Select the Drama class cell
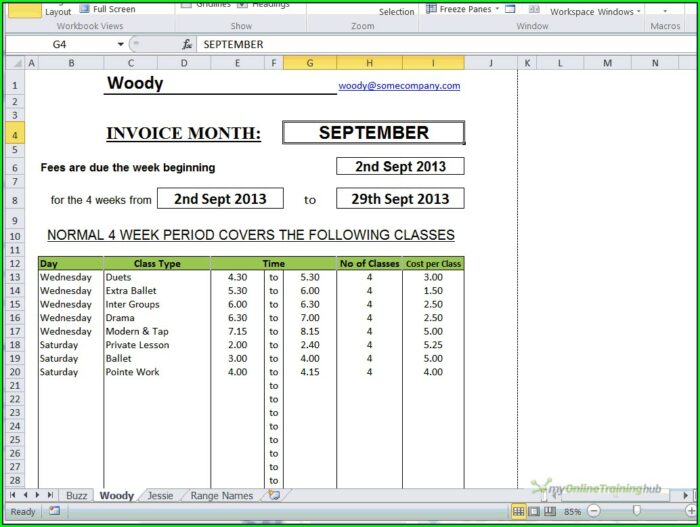The image size is (700, 527). [x=157, y=318]
